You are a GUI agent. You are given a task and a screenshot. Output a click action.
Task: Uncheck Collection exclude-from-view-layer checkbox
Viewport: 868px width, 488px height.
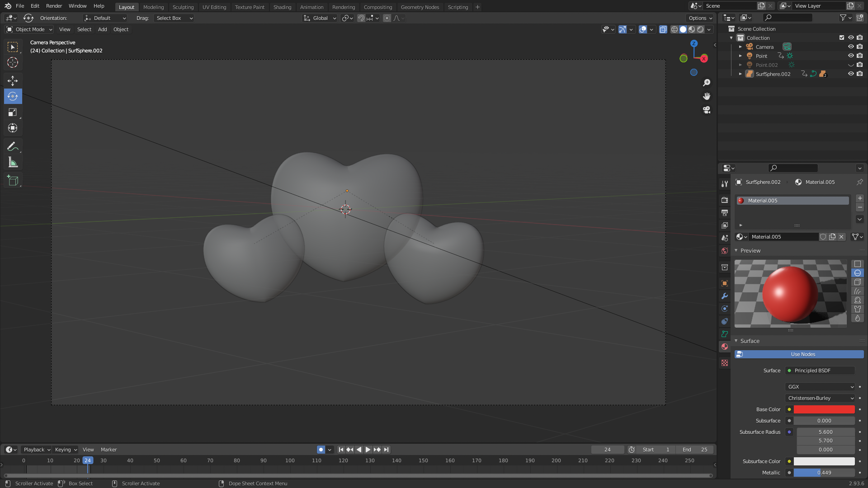tap(842, 38)
